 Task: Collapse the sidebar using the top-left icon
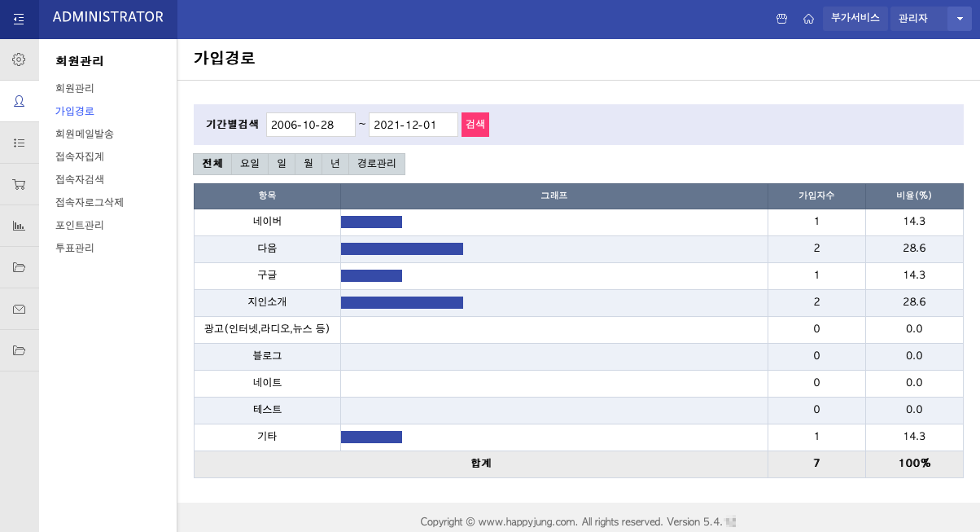click(x=19, y=19)
